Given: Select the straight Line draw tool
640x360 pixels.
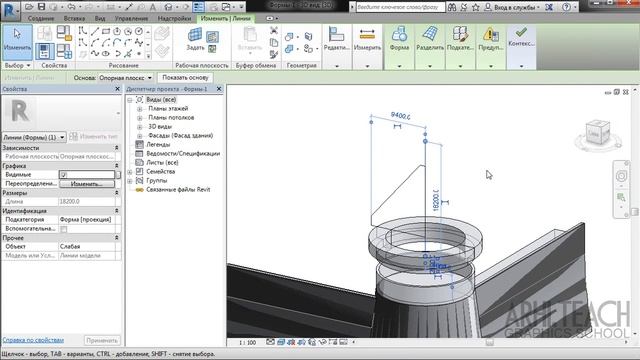Looking at the screenshot, I should point(95,31).
